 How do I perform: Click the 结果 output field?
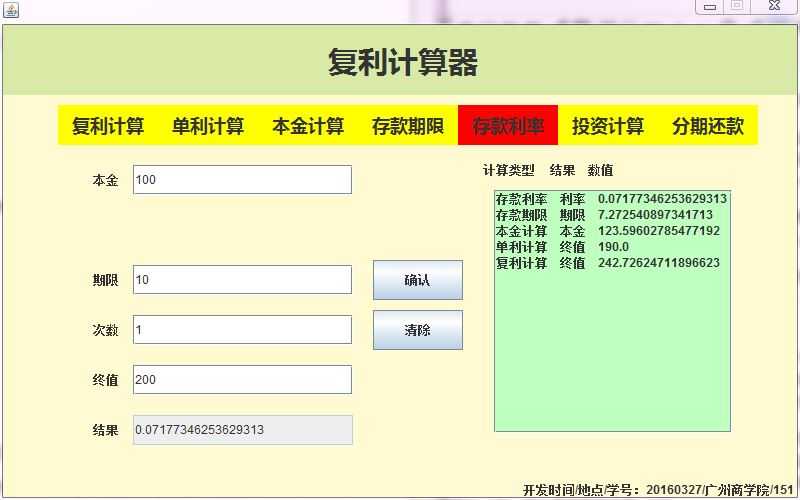(242, 430)
